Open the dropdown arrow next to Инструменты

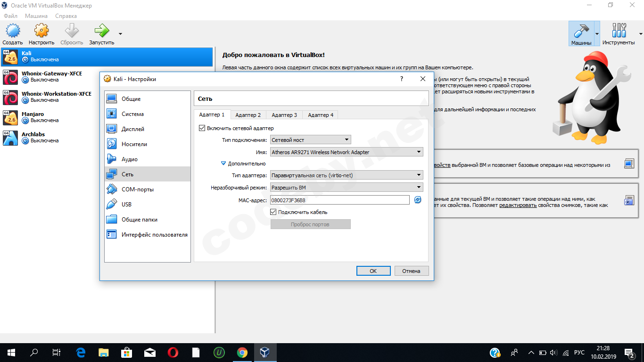click(x=641, y=34)
